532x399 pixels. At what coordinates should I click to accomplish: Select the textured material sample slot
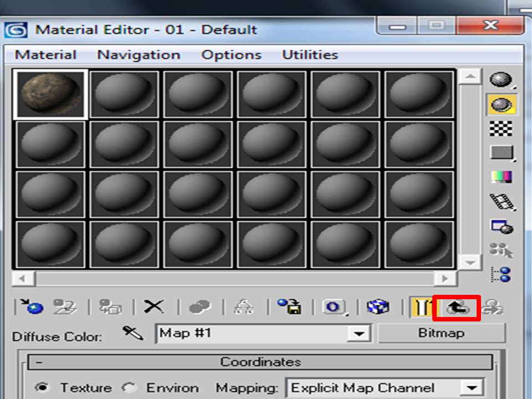(50, 94)
